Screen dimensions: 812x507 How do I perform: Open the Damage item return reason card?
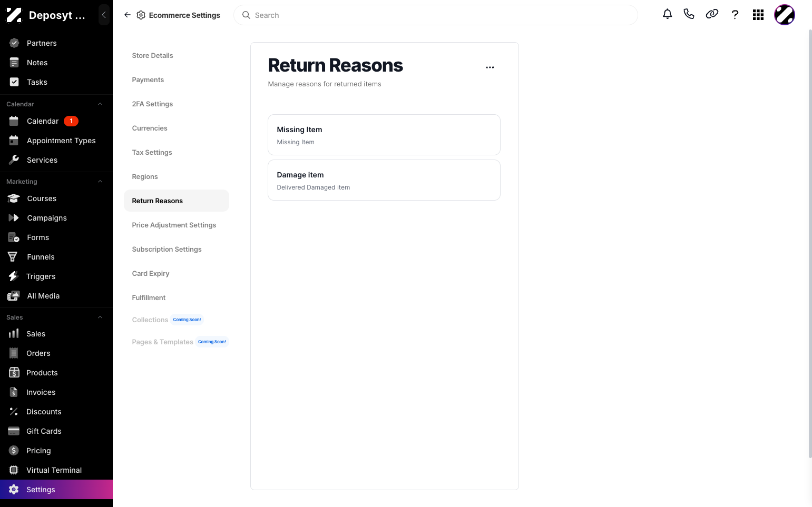(x=384, y=180)
